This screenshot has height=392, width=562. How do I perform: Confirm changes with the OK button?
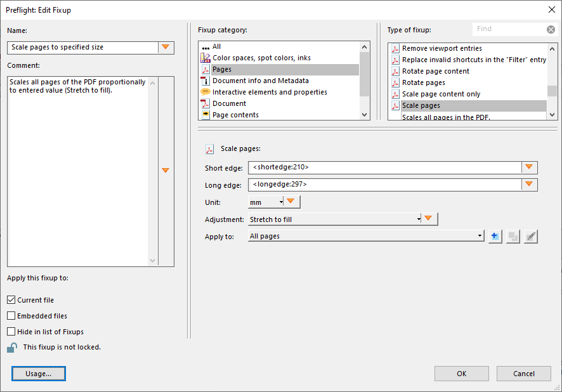(461, 374)
